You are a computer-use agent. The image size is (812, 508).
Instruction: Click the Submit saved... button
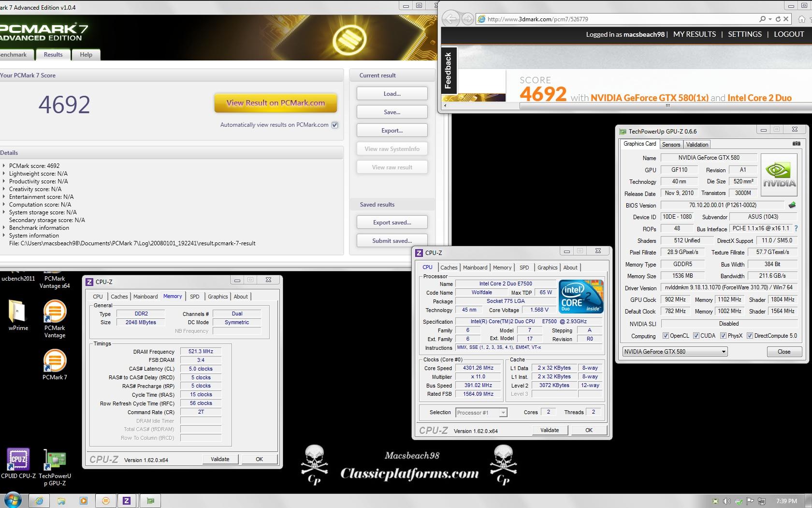[x=392, y=240]
